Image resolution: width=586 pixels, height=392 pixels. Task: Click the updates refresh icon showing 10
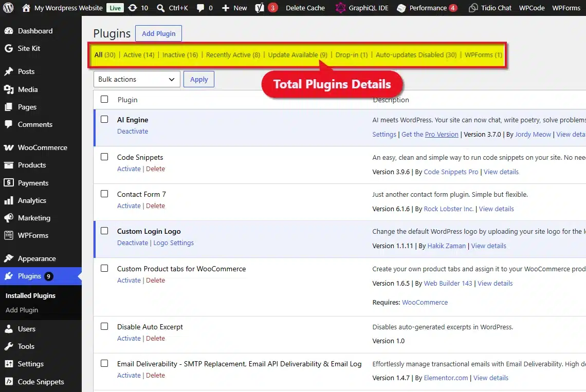[132, 8]
